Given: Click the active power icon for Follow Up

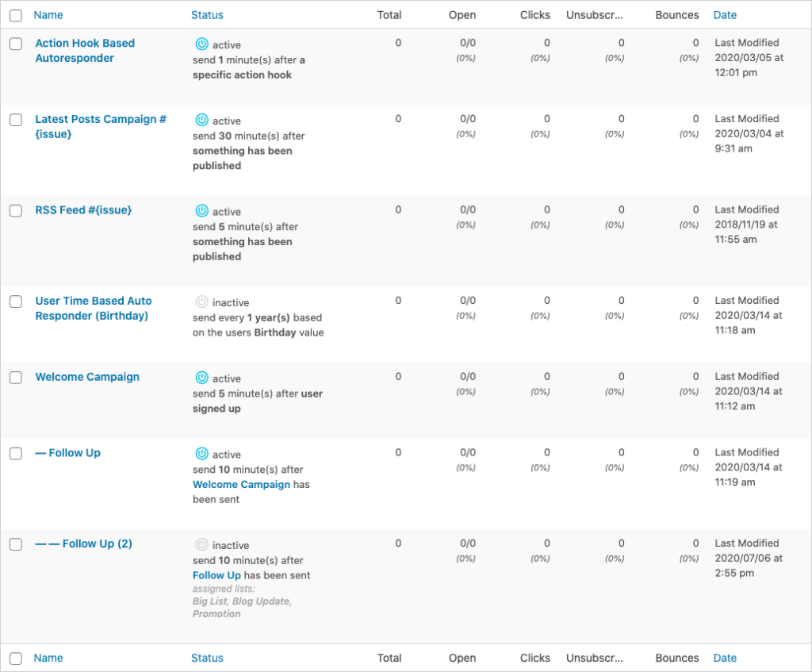Looking at the screenshot, I should point(201,455).
